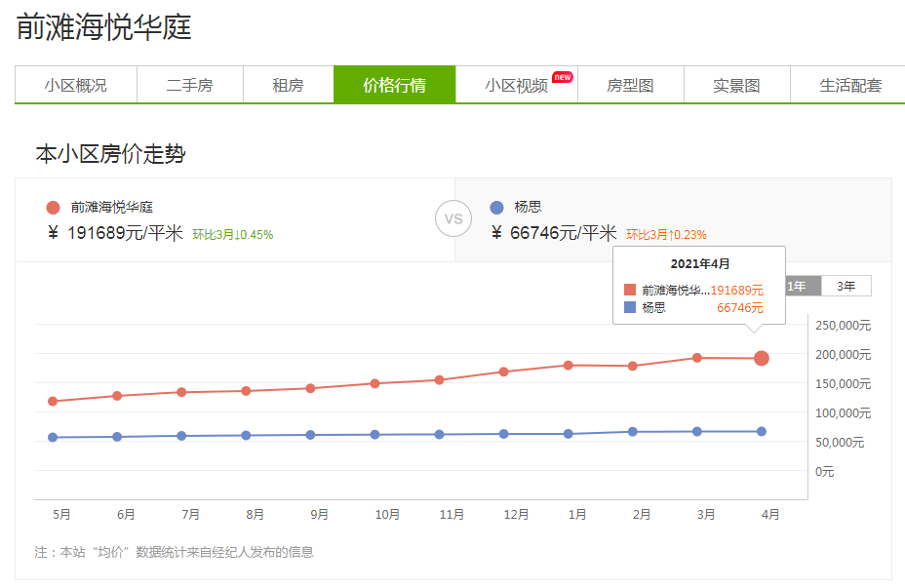The height and width of the screenshot is (588, 905).
Task: Click the blue 杨思 data point for April
Action: coord(762,431)
